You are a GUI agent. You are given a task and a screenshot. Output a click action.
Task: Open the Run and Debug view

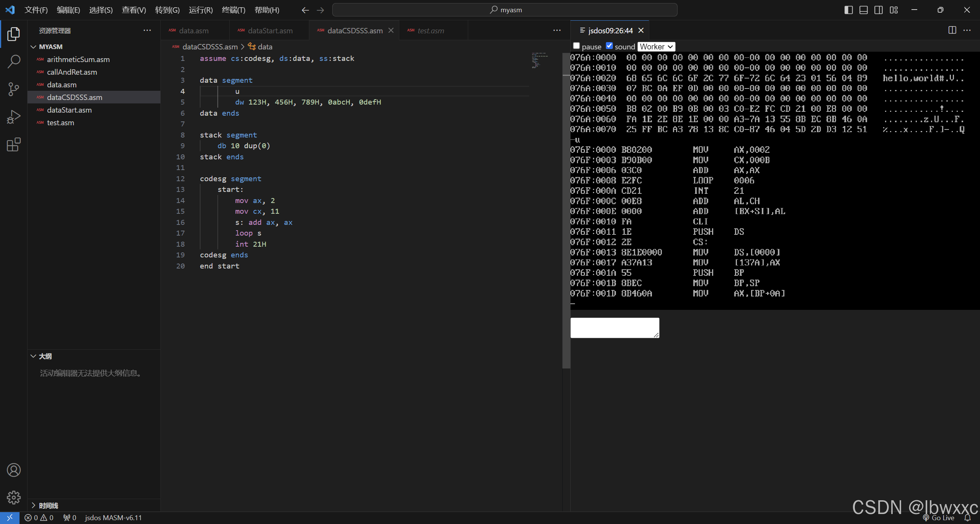[x=14, y=117]
